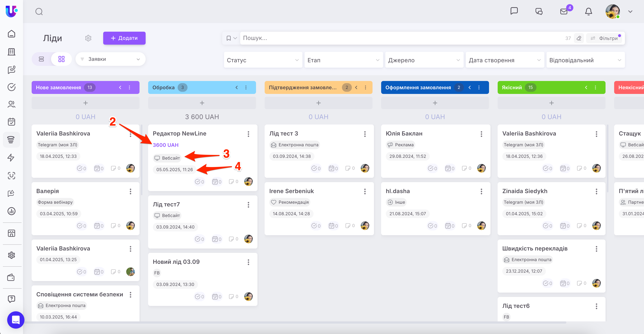Open the Фільтри button
644x334 pixels.
click(x=604, y=38)
